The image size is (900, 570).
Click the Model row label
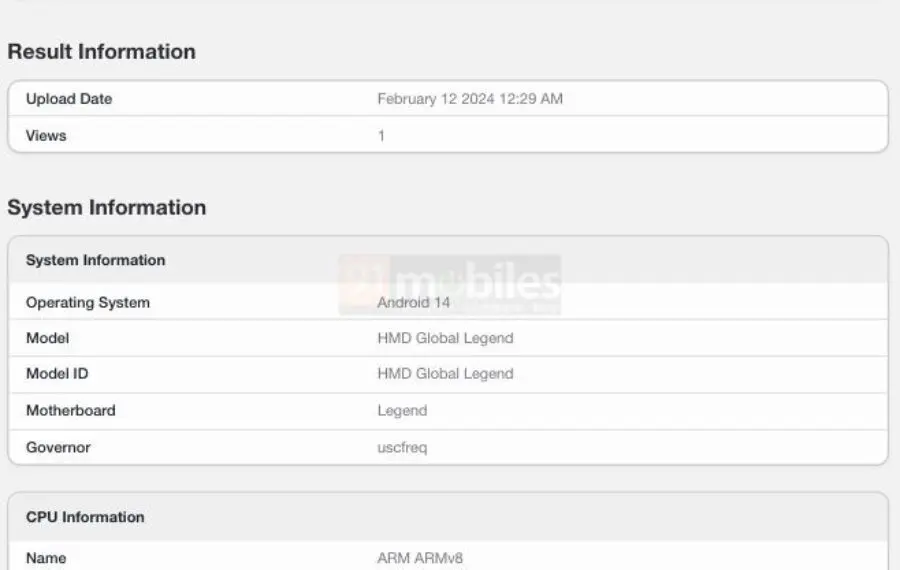point(48,338)
